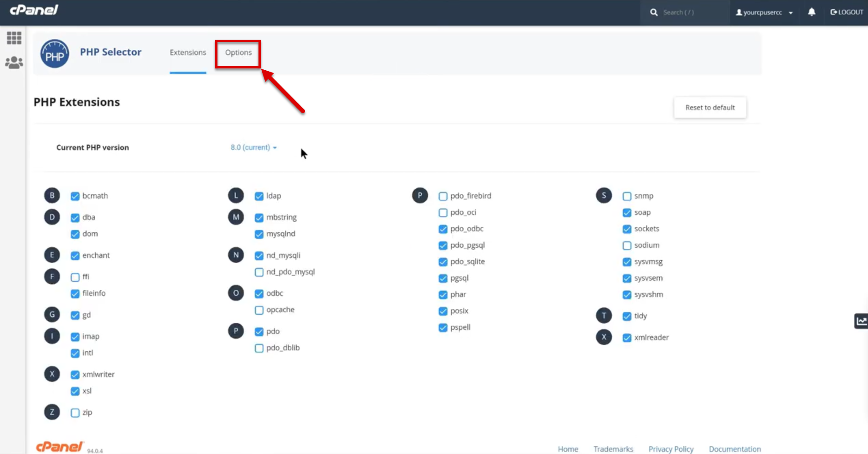Click the PHP Selector round logo
The width and height of the screenshot is (868, 454).
(x=55, y=54)
